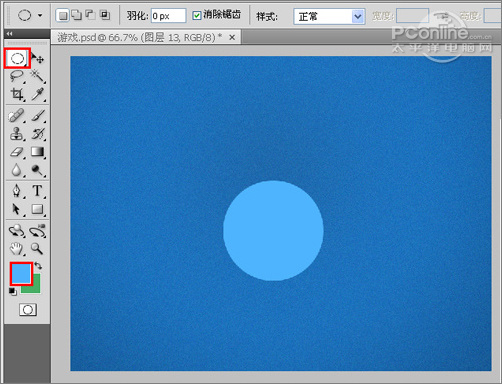The image size is (502, 384).
Task: Select the Rectangle shape tool
Action: pos(38,209)
